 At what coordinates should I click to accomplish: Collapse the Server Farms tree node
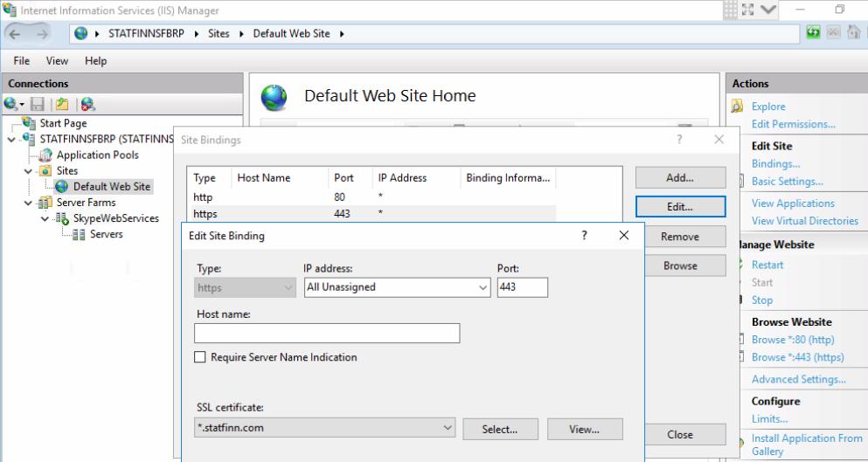[x=29, y=203]
